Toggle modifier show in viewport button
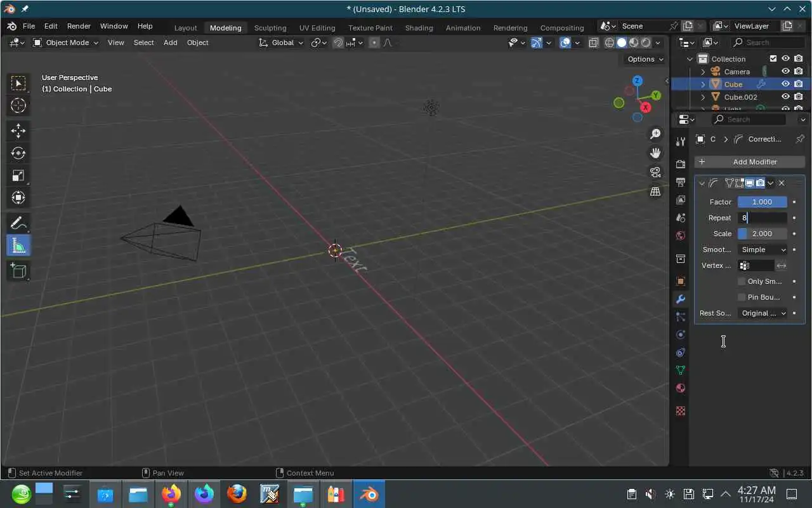This screenshot has width=812, height=508. [750, 183]
